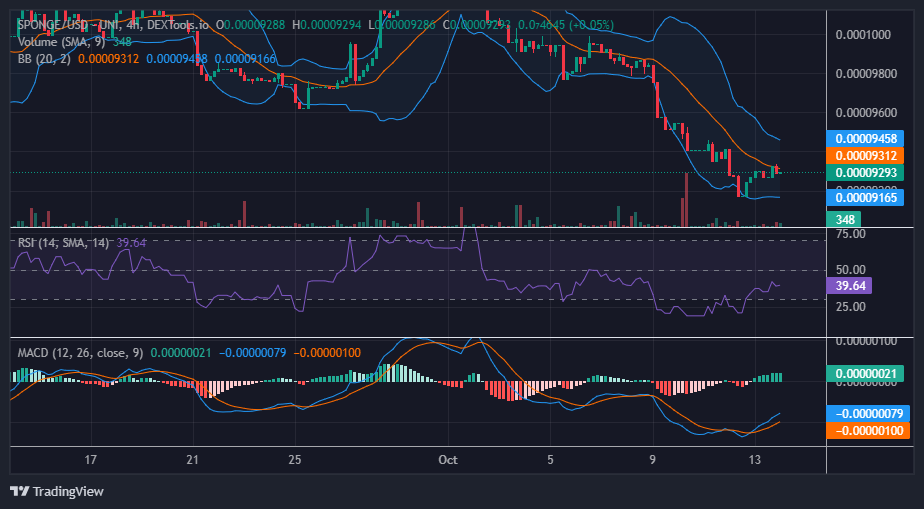
Task: Click the H0.00009294 high value in the legend
Action: 326,25
